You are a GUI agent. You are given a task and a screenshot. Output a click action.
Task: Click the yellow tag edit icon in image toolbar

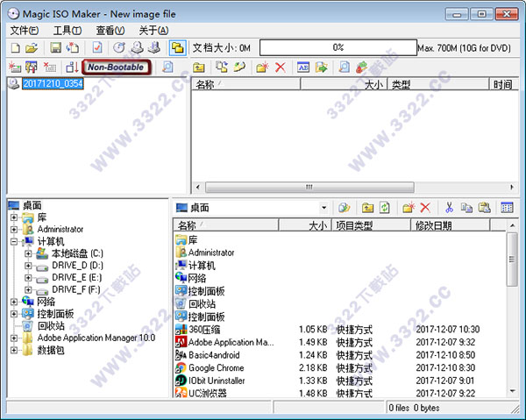pyautogui.click(x=239, y=68)
